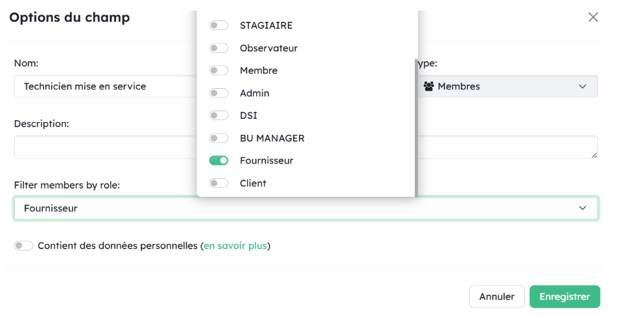The image size is (644, 315).
Task: Close the Options du champ dialog
Action: tap(593, 17)
